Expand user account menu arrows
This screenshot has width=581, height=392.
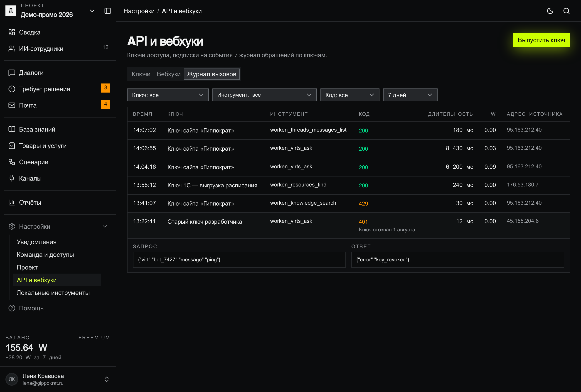pyautogui.click(x=106, y=379)
